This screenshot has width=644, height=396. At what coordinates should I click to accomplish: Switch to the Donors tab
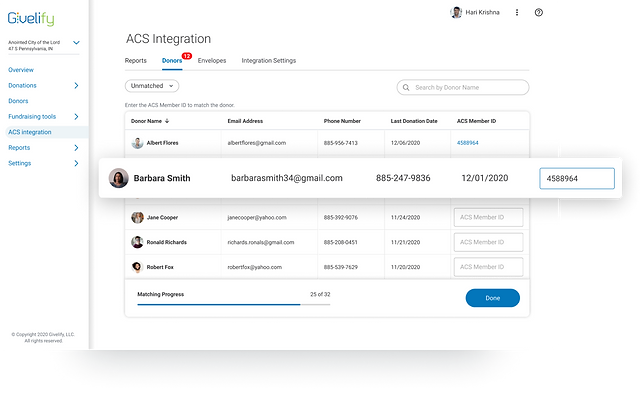point(172,60)
